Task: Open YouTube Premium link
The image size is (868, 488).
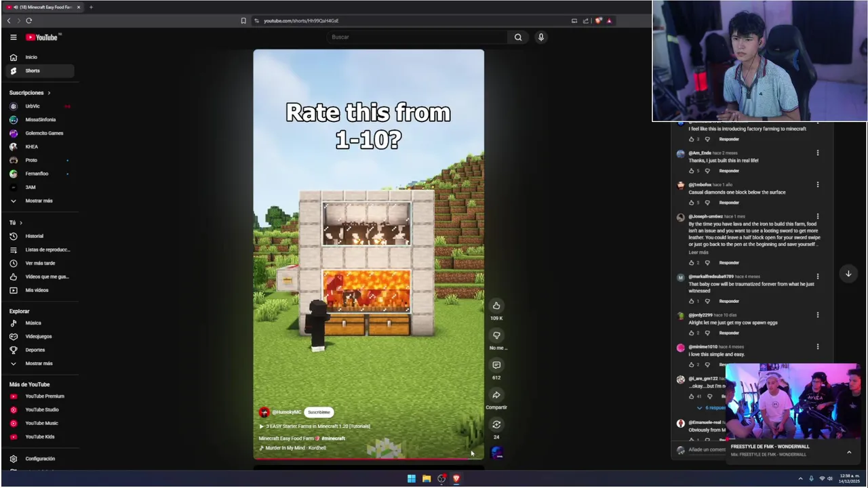Action: click(x=40, y=396)
